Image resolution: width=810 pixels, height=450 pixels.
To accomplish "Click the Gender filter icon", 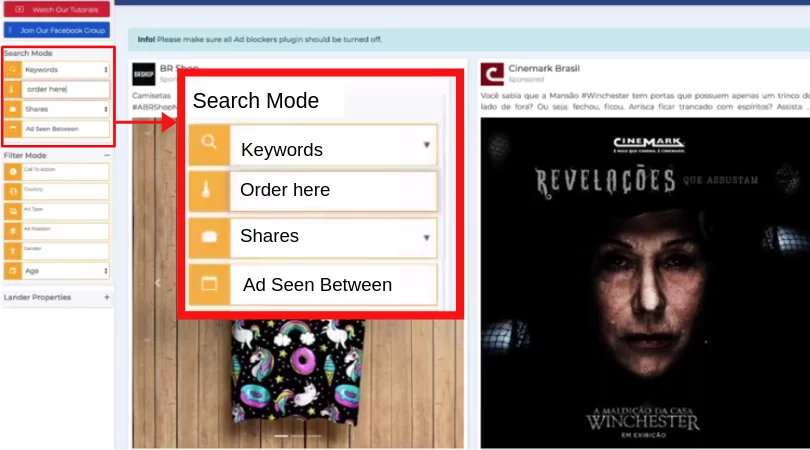I will pos(13,251).
